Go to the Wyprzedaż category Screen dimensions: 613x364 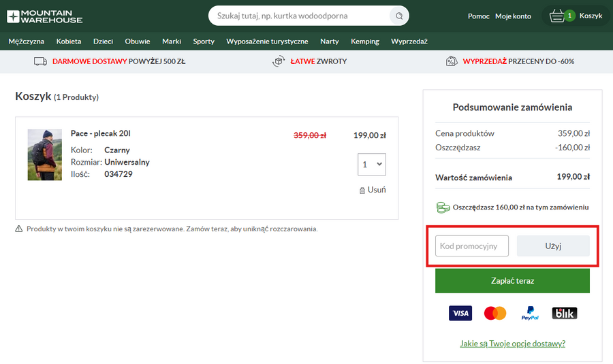409,42
